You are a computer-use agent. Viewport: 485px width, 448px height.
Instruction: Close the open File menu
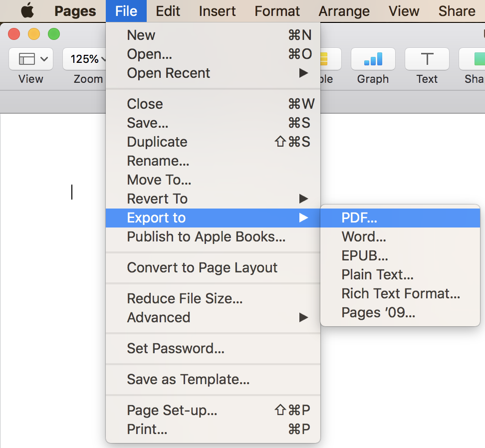pyautogui.click(x=126, y=11)
